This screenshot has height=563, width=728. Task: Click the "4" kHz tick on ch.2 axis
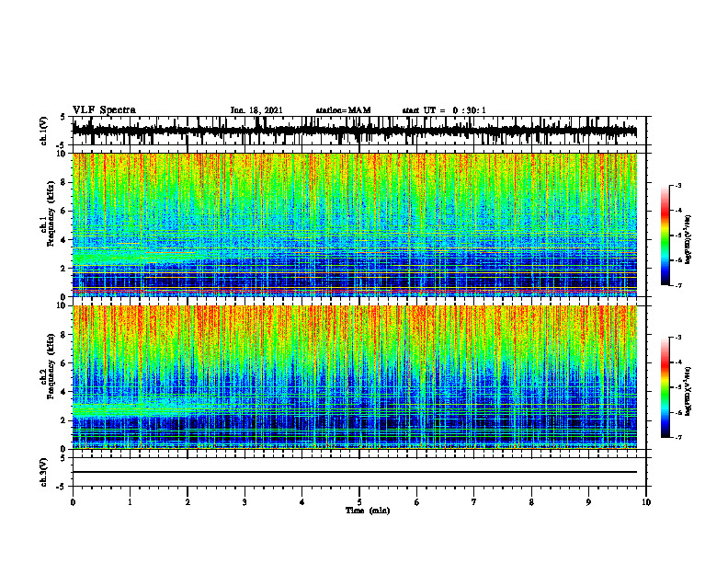[x=64, y=392]
